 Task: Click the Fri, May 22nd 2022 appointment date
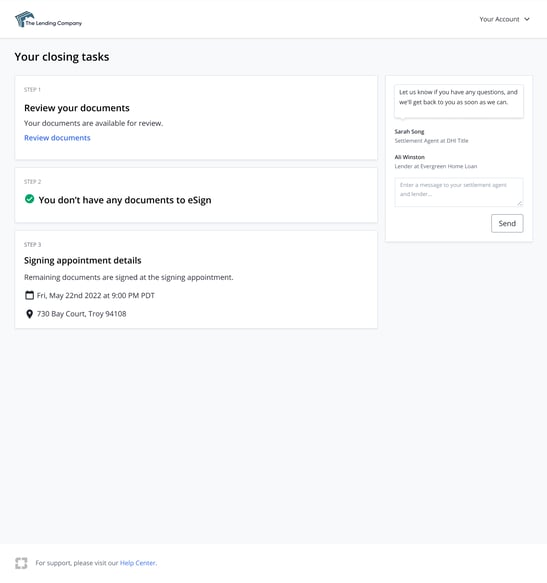96,296
